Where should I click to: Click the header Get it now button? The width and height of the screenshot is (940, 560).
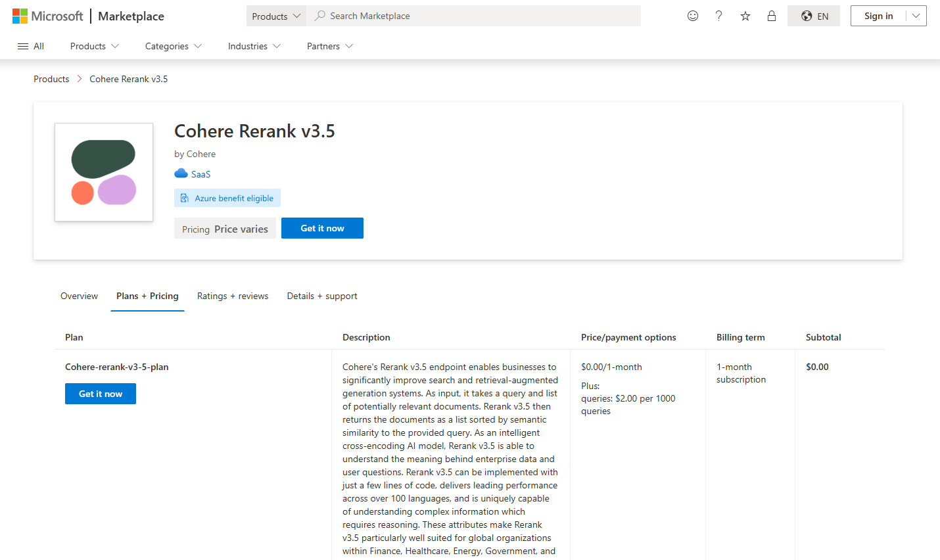coord(322,228)
